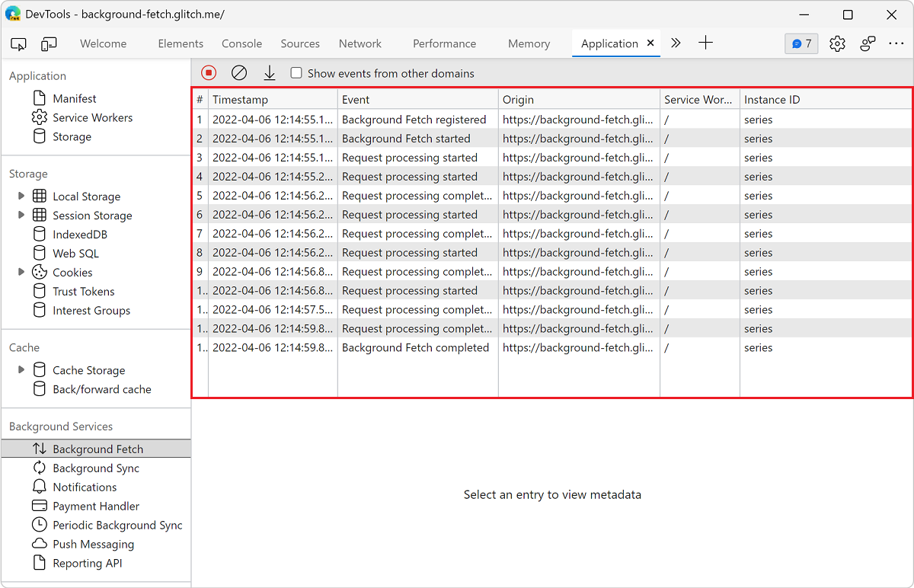Switch to the Network tab
Image resolution: width=914 pixels, height=588 pixels.
tap(360, 43)
